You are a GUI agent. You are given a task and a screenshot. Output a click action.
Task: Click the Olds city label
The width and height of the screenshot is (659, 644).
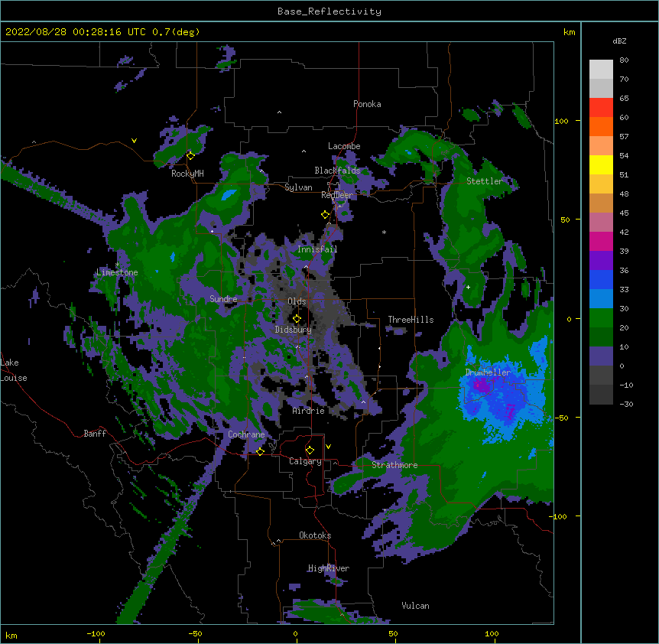(297, 301)
